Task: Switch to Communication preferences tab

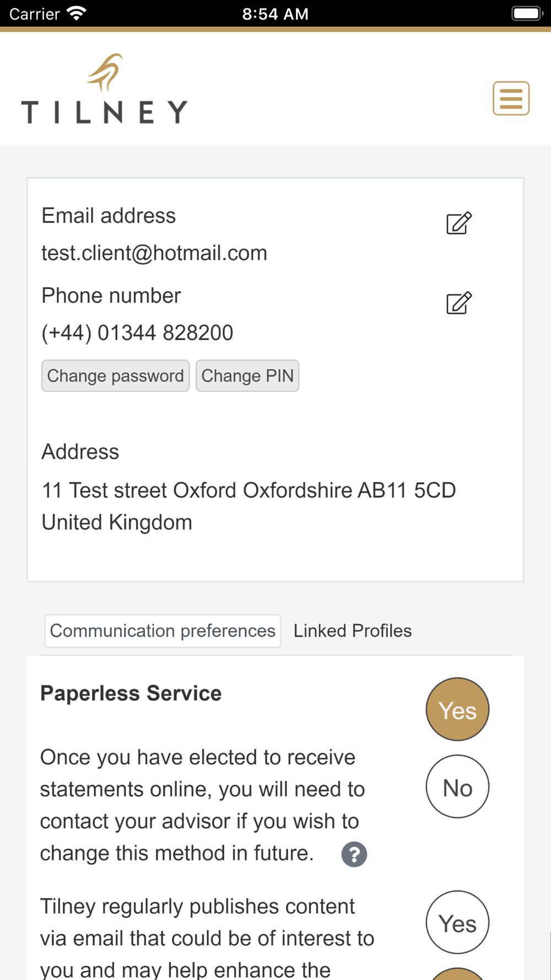Action: (x=163, y=631)
